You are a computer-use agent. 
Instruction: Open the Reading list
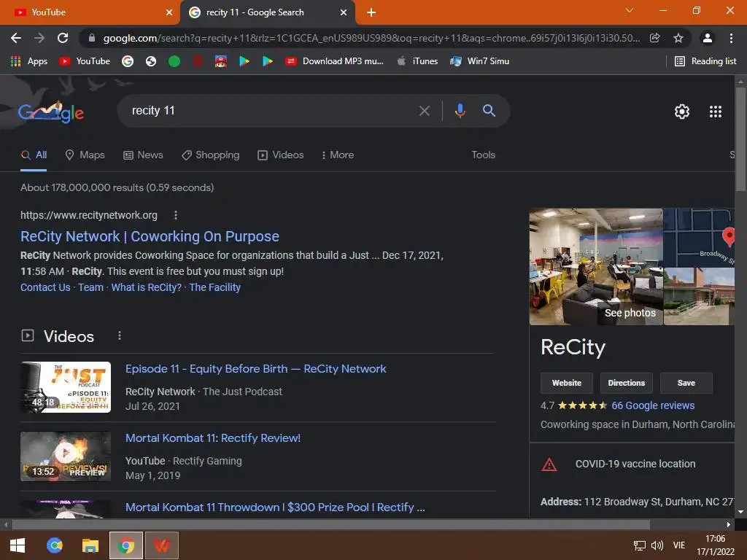pyautogui.click(x=705, y=61)
